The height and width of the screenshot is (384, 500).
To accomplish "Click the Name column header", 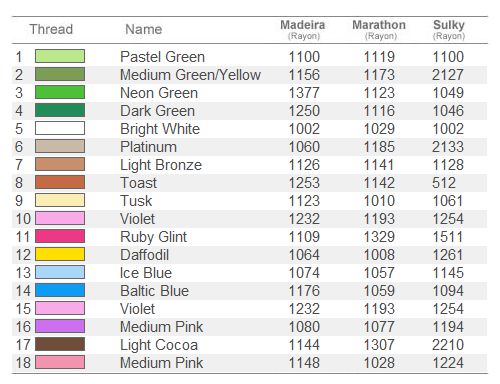I will [144, 29].
